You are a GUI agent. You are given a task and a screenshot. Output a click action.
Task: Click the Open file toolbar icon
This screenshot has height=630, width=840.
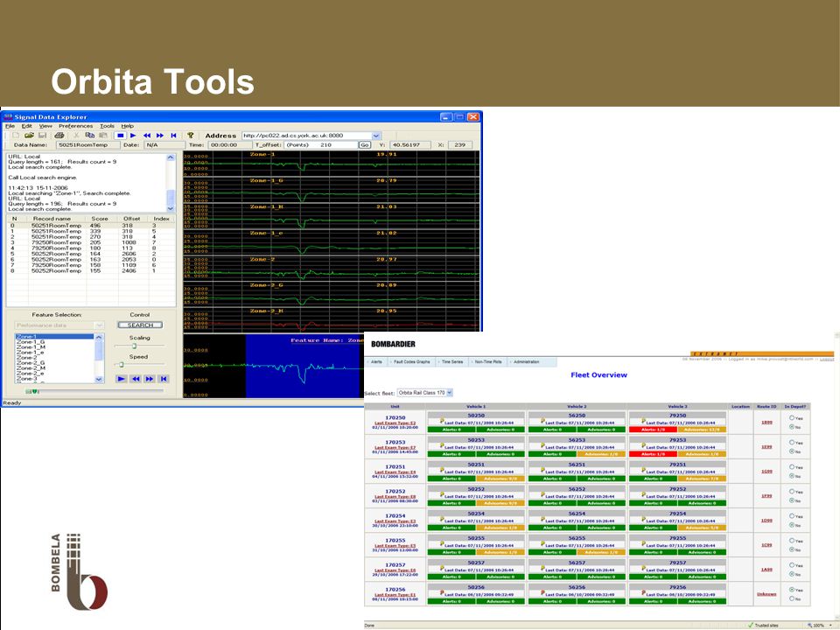29,136
